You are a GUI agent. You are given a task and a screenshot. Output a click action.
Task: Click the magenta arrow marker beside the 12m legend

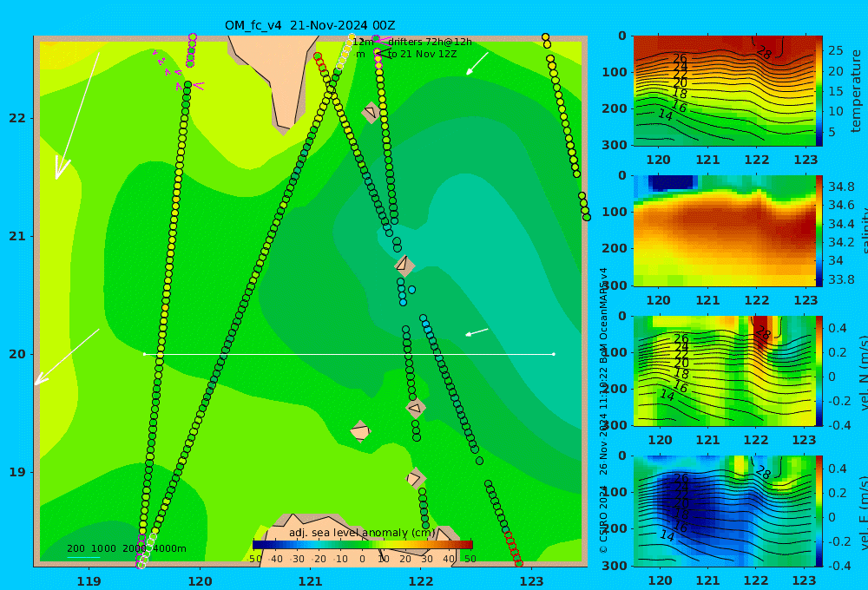[382, 40]
